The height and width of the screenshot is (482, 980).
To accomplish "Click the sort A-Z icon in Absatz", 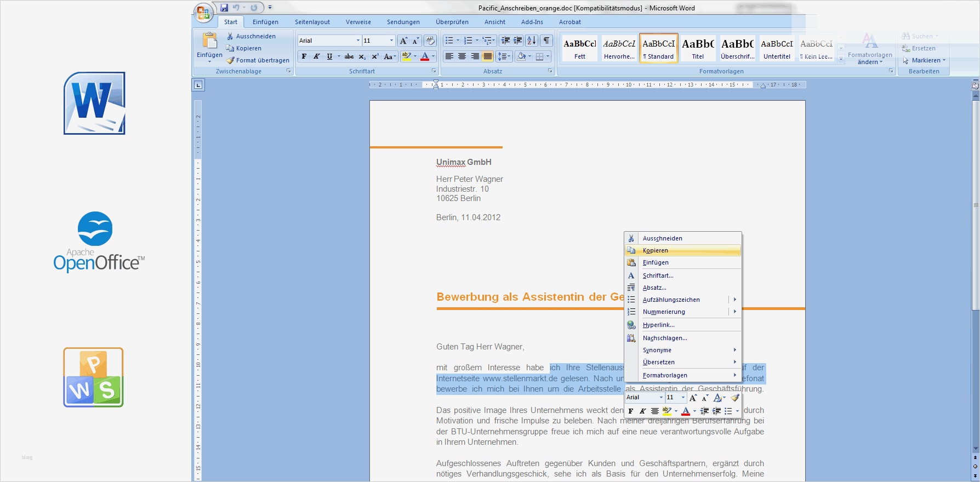I will pos(531,41).
